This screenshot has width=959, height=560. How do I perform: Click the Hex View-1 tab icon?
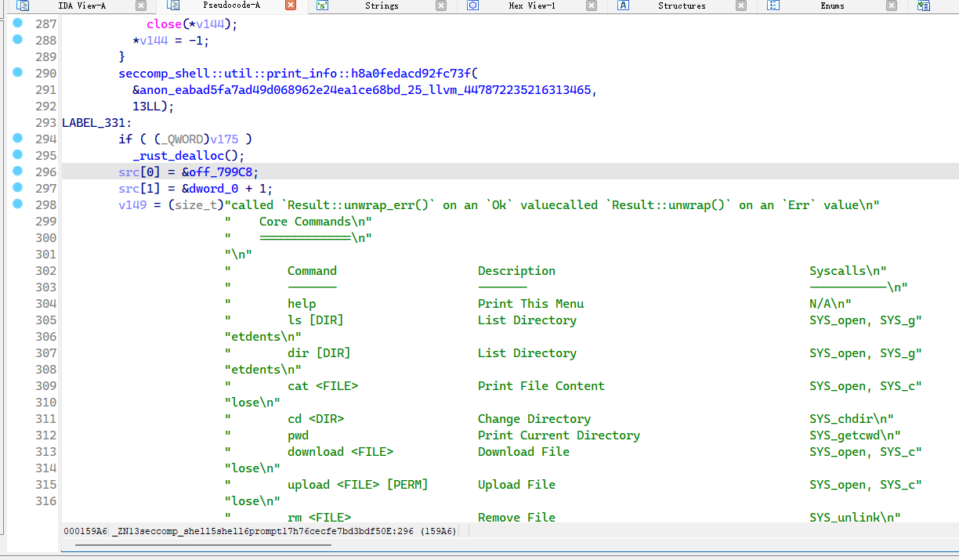[472, 5]
